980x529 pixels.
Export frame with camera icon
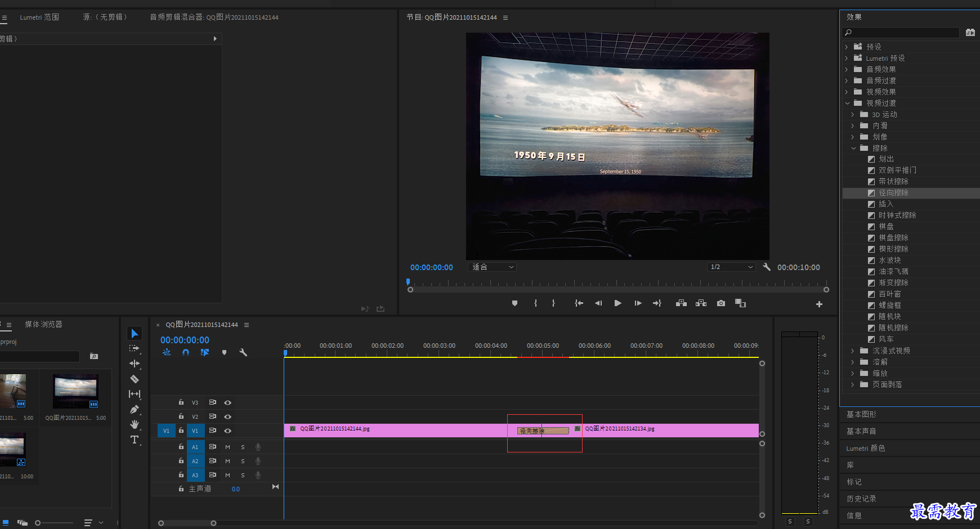click(721, 303)
